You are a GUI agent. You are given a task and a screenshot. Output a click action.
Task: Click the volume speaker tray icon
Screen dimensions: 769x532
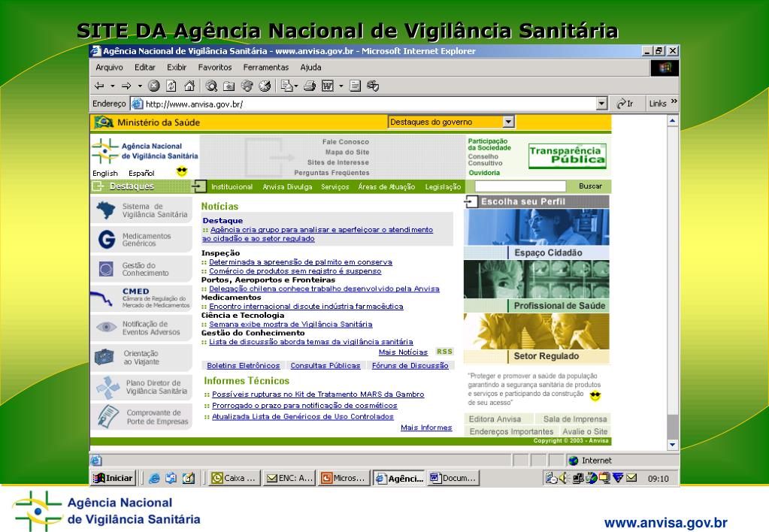563,478
